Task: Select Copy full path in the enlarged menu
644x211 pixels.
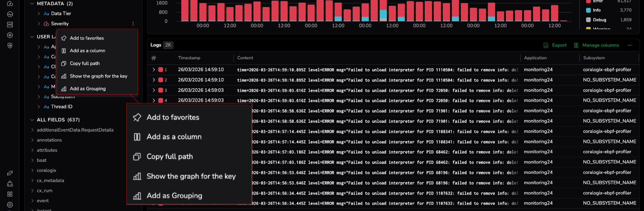Action: tap(170, 156)
